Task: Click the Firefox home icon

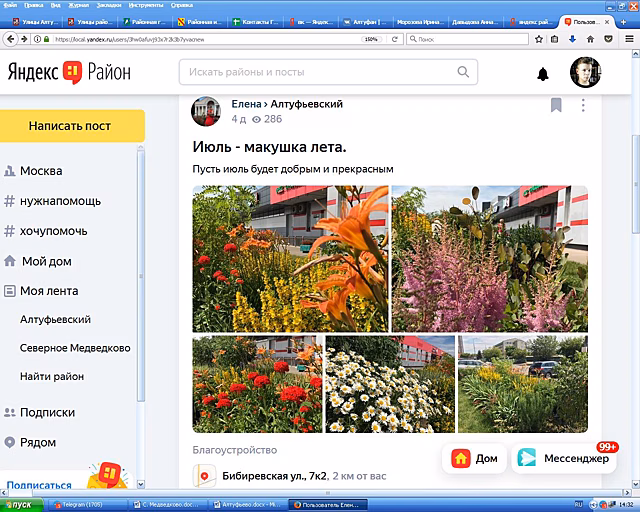Action: [590, 39]
